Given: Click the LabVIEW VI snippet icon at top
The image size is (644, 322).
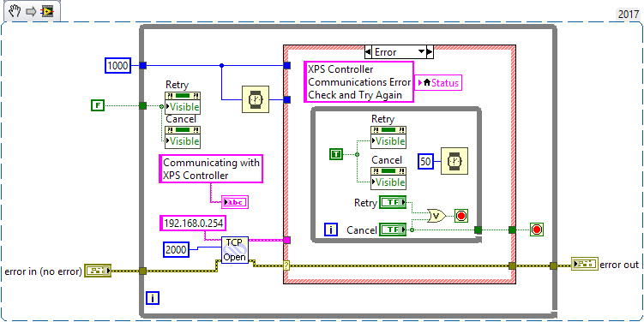Looking at the screenshot, I should (x=46, y=11).
